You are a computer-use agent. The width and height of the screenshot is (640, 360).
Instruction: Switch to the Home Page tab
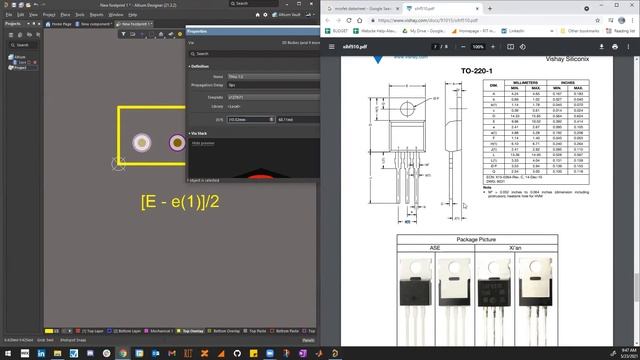58,24
